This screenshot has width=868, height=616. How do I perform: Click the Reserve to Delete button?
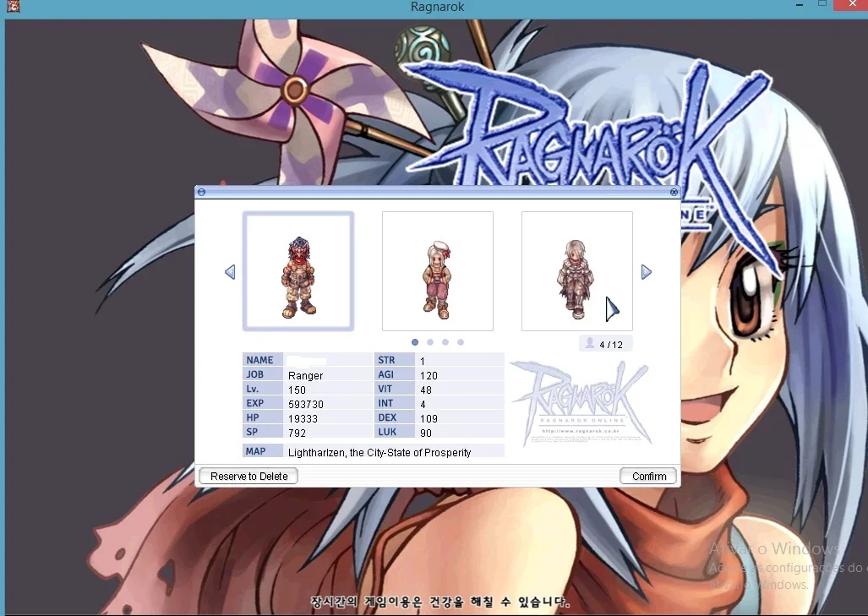coord(248,476)
